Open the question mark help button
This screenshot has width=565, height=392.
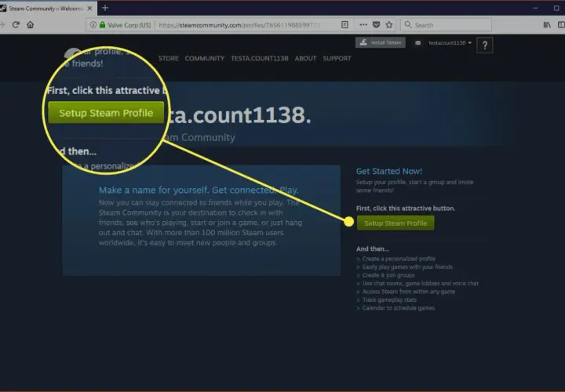[485, 45]
